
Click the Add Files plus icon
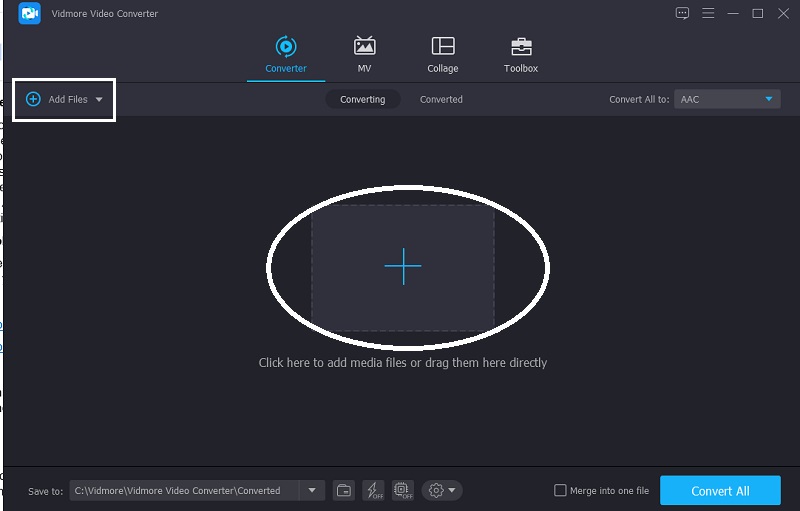tap(33, 99)
